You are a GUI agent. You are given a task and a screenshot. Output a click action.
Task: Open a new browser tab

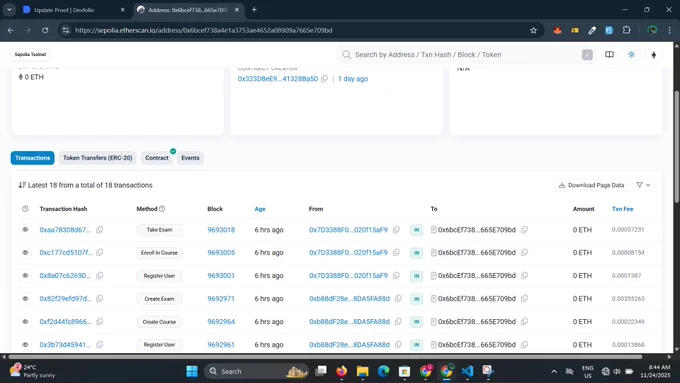coord(254,10)
